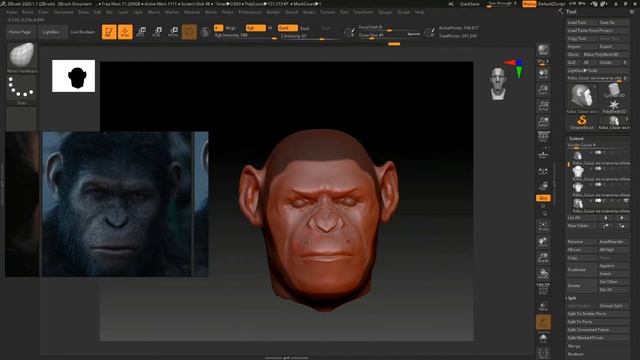The image size is (640, 360).
Task: Click the Rotate view icon on the right shelf
Action: click(543, 273)
